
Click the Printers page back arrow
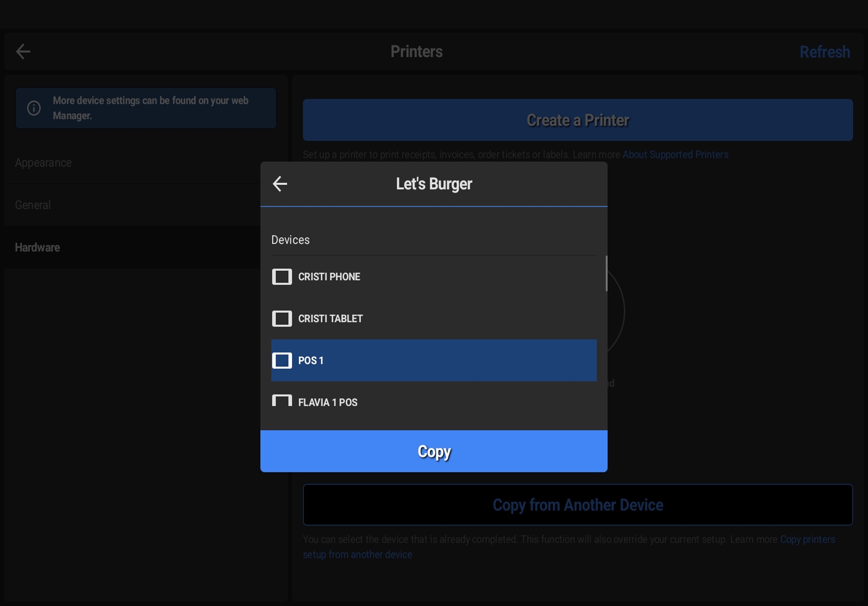click(x=23, y=51)
